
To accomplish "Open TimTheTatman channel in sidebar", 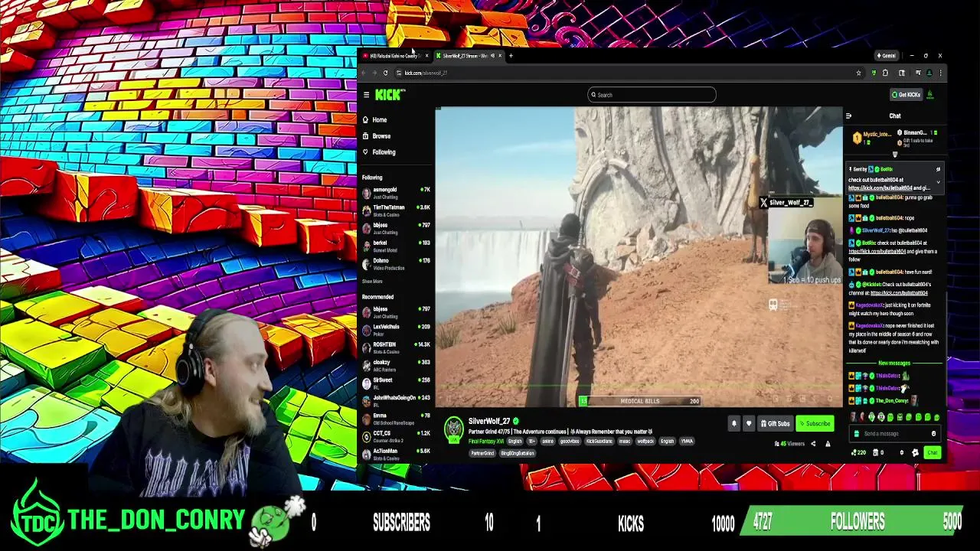I will 396,210.
